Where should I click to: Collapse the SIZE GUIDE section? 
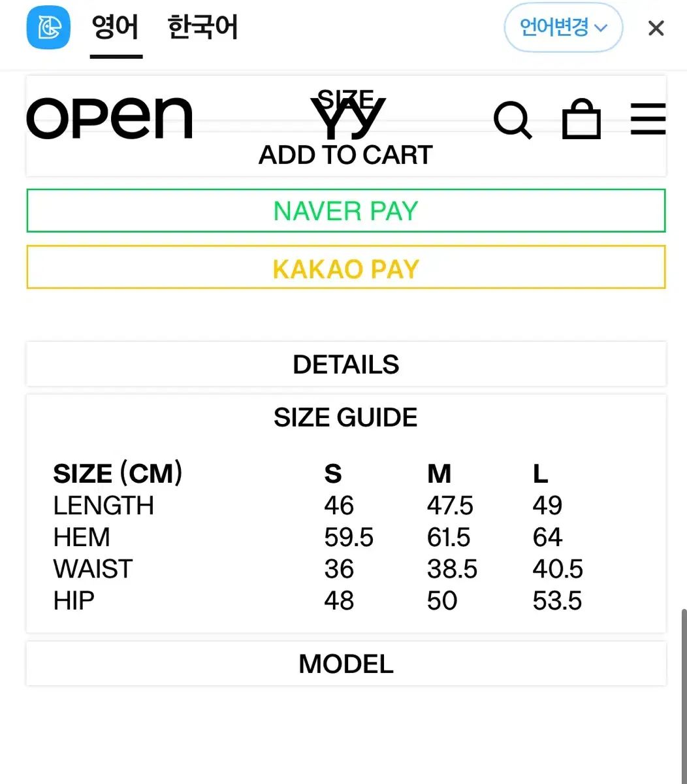346,417
